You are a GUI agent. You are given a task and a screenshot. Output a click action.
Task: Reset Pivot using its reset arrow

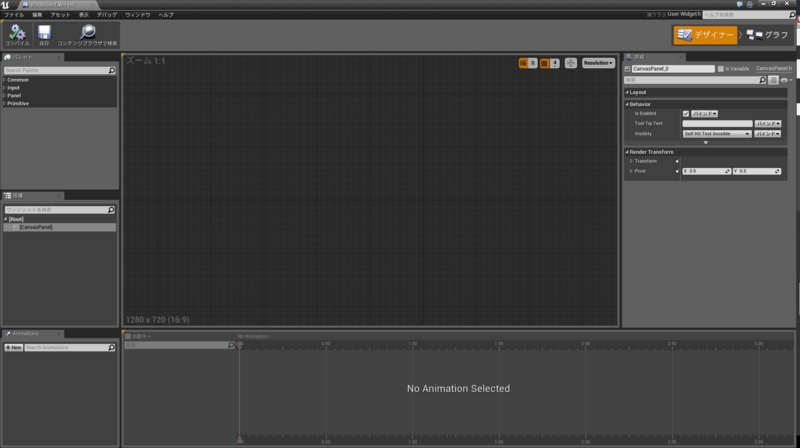(678, 171)
